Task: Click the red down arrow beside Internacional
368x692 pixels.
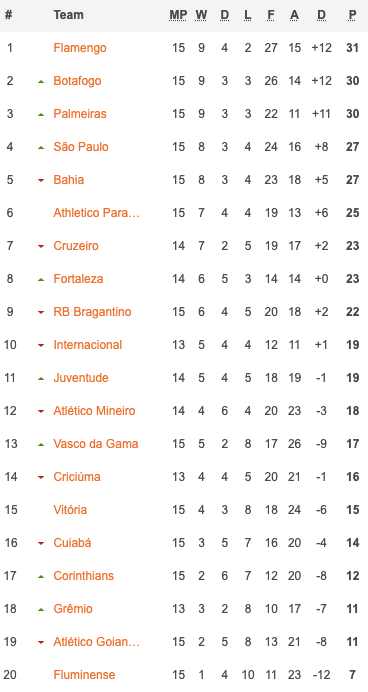Action: tap(41, 345)
